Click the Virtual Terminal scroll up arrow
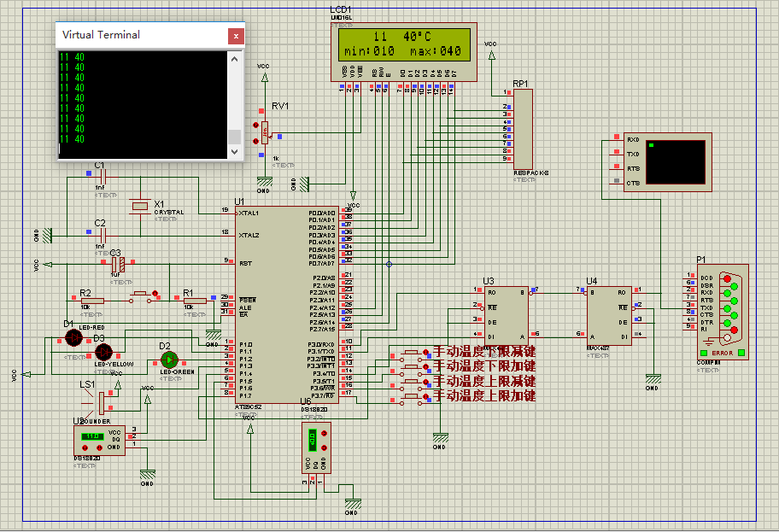Image resolution: width=779 pixels, height=532 pixels. pyautogui.click(x=235, y=59)
